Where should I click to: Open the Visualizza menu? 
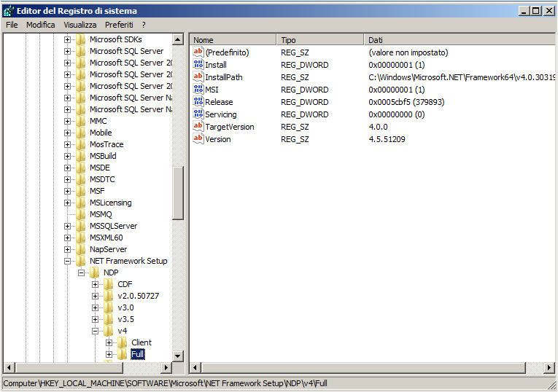(80, 25)
